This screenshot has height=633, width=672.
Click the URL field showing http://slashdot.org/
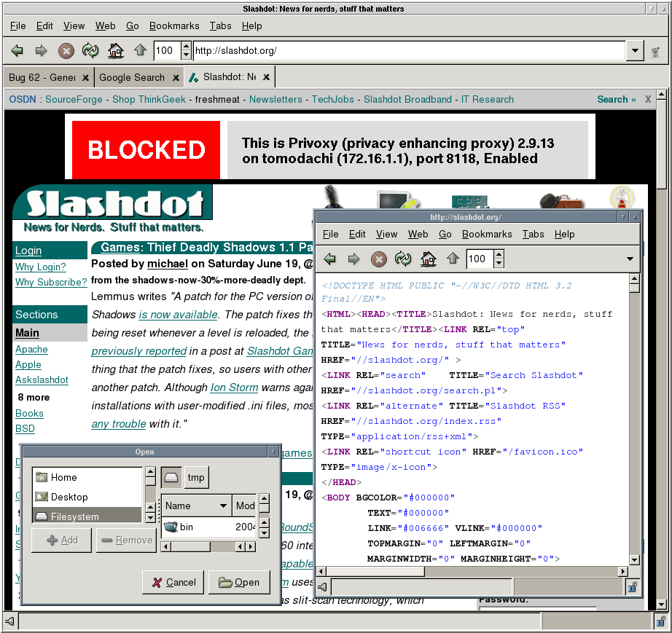[408, 51]
